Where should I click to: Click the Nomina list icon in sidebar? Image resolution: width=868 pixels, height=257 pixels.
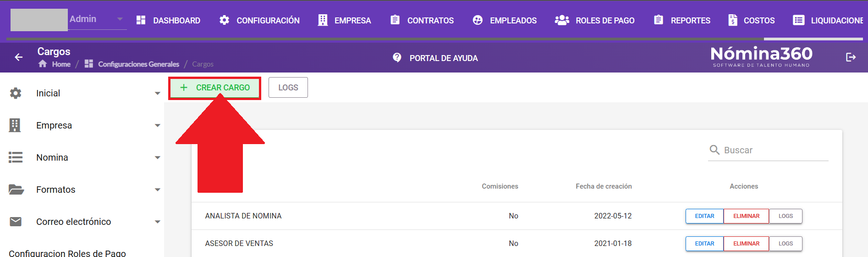[16, 157]
